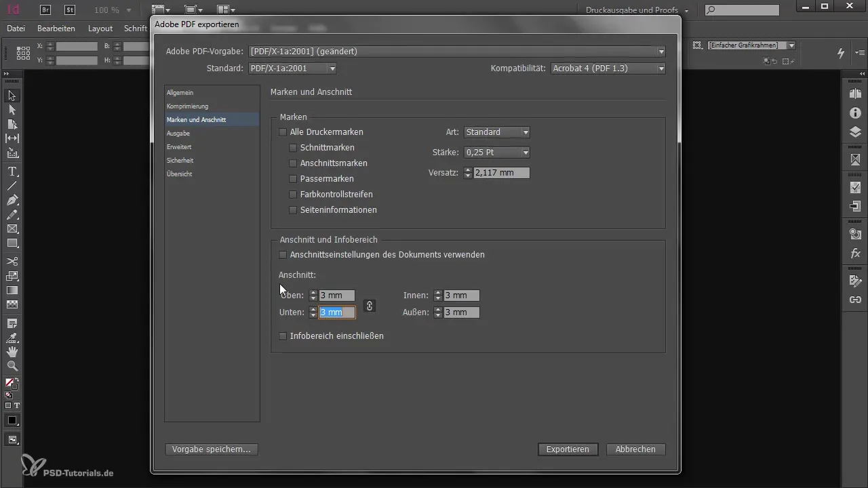Open the screen mode dropdown
The image size is (868, 488).
click(x=195, y=10)
